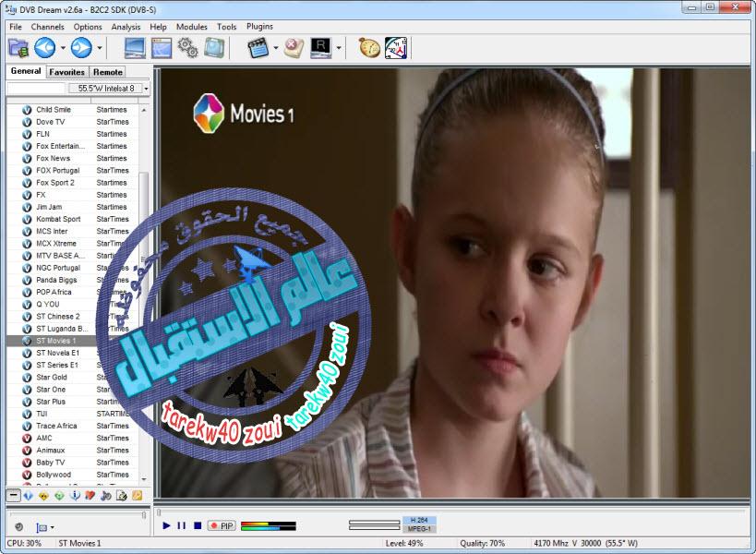The height and width of the screenshot is (554, 756).
Task: Click the playback seek slider handle
Action: pyautogui.click(x=159, y=512)
